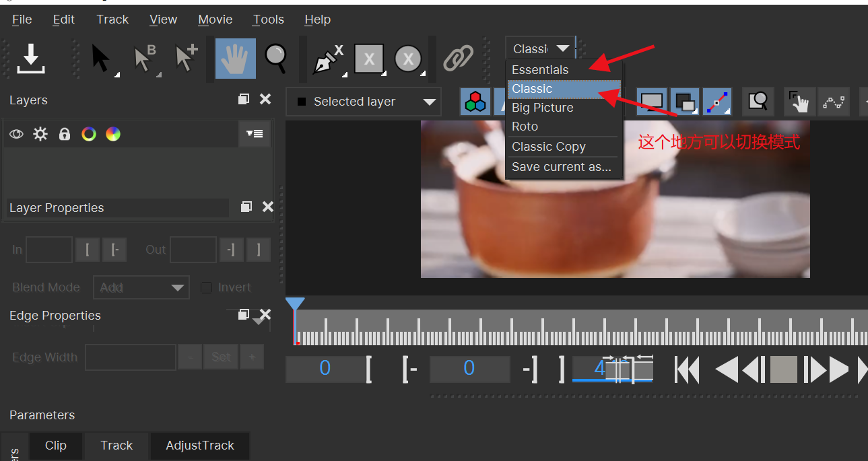Float the Layers panel with undock icon

244,100
